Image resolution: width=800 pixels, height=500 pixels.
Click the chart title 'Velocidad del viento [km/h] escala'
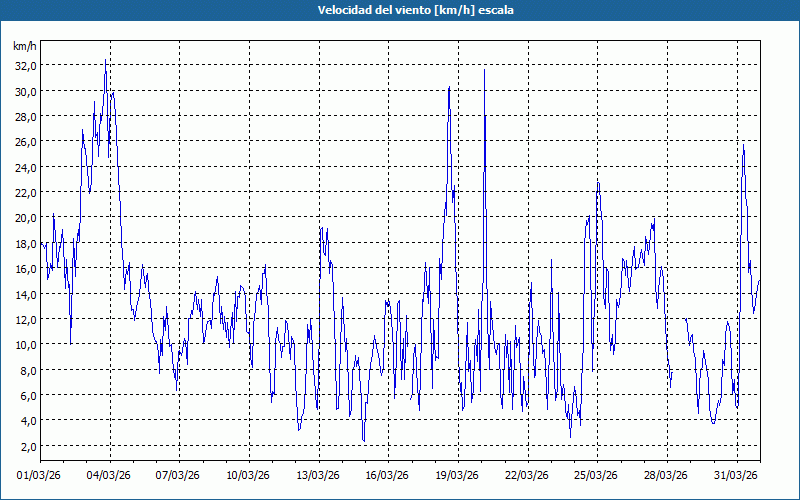point(400,10)
